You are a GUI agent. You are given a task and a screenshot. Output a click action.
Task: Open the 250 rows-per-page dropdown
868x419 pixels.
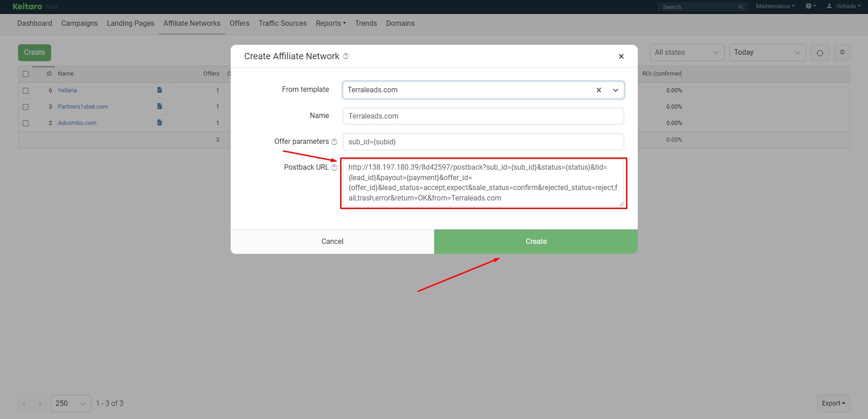[x=71, y=403]
